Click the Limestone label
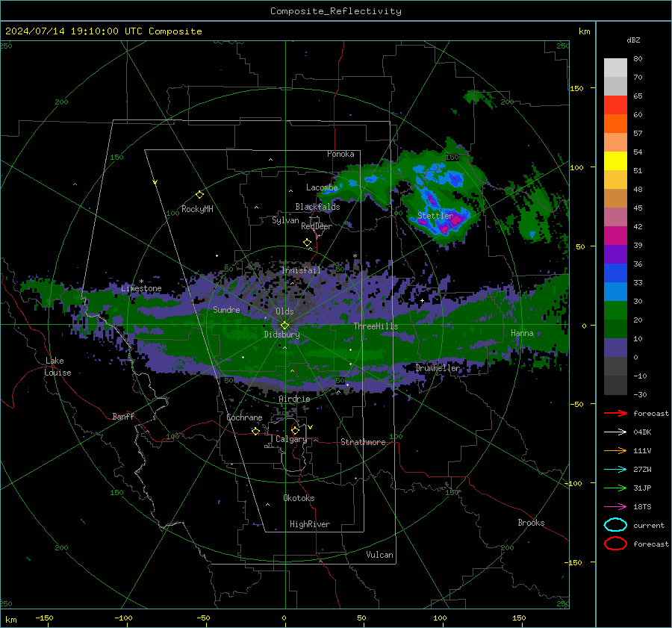This screenshot has width=672, height=628. coord(141,288)
